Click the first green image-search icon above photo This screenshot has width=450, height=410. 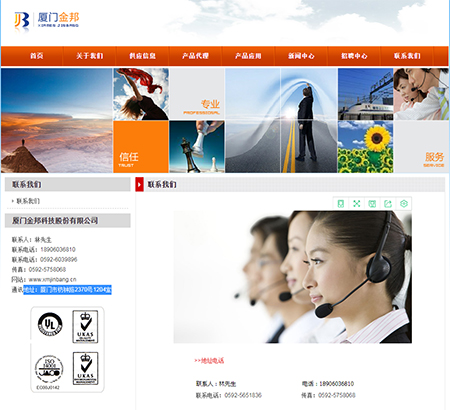click(x=341, y=204)
